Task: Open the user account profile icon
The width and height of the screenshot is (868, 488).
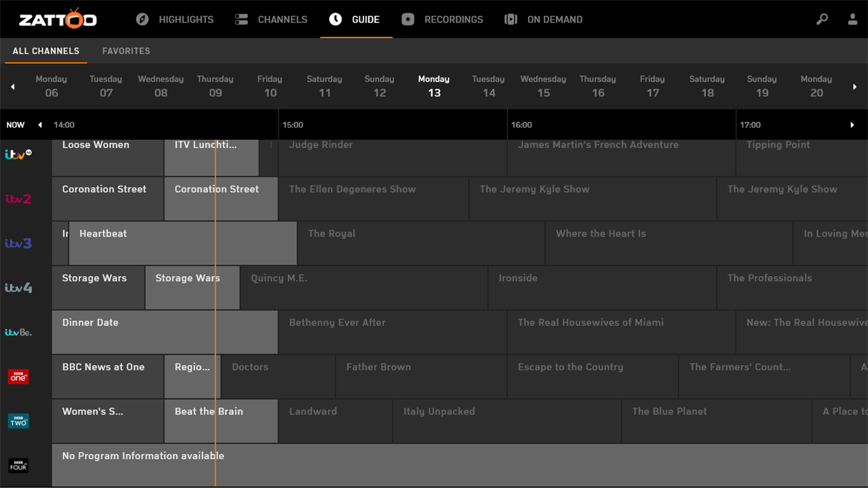Action: [x=852, y=19]
